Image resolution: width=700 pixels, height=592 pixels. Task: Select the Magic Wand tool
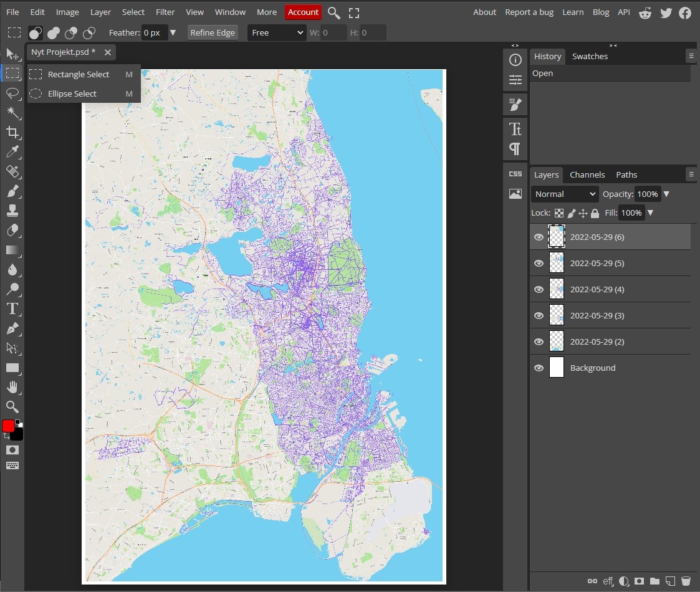pyautogui.click(x=12, y=112)
